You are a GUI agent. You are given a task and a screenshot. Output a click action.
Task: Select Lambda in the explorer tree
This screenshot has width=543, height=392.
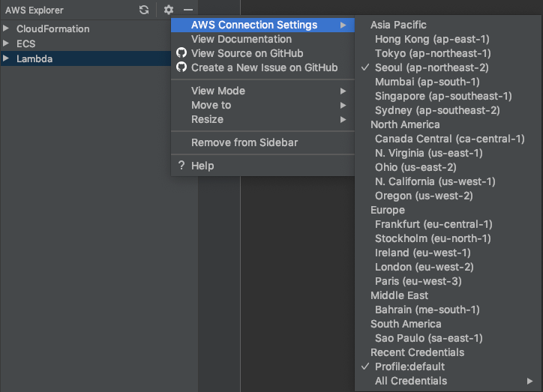pos(34,58)
